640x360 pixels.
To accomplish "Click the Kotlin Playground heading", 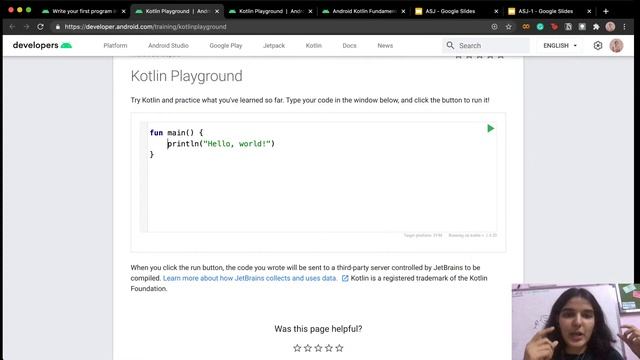I will tap(187, 76).
